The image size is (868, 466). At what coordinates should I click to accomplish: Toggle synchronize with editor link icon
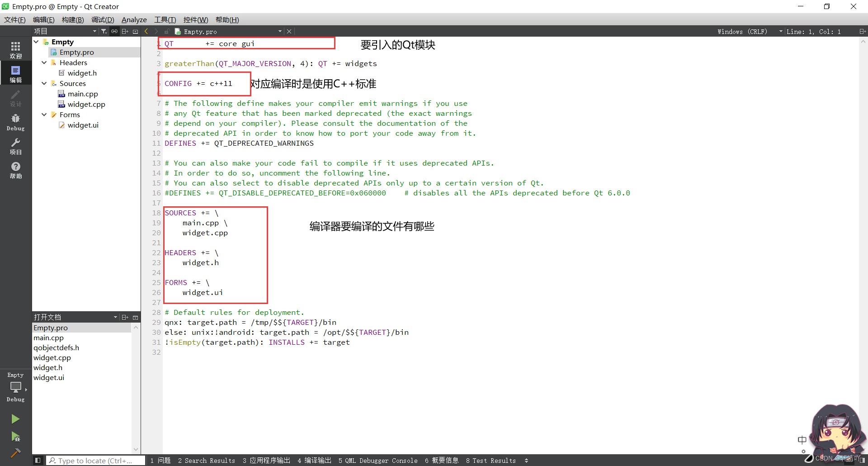(x=114, y=31)
